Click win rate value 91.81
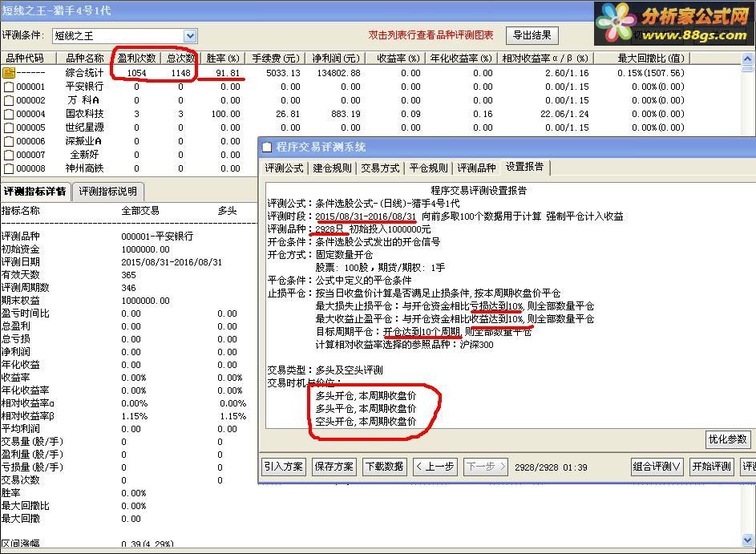The image size is (756, 554). 228,73
